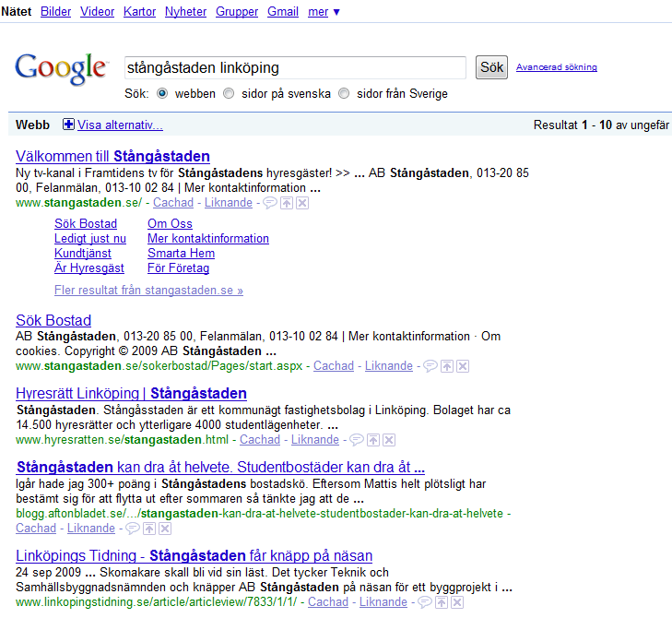Select the 'webben' radio button
This screenshot has height=618, width=672.
tap(162, 93)
